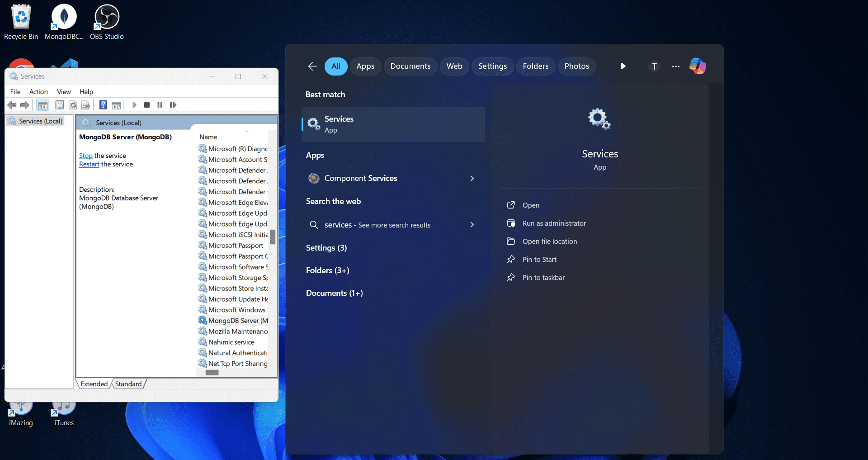868x460 pixels.
Task: Open the Help menu in Services
Action: pyautogui.click(x=86, y=92)
